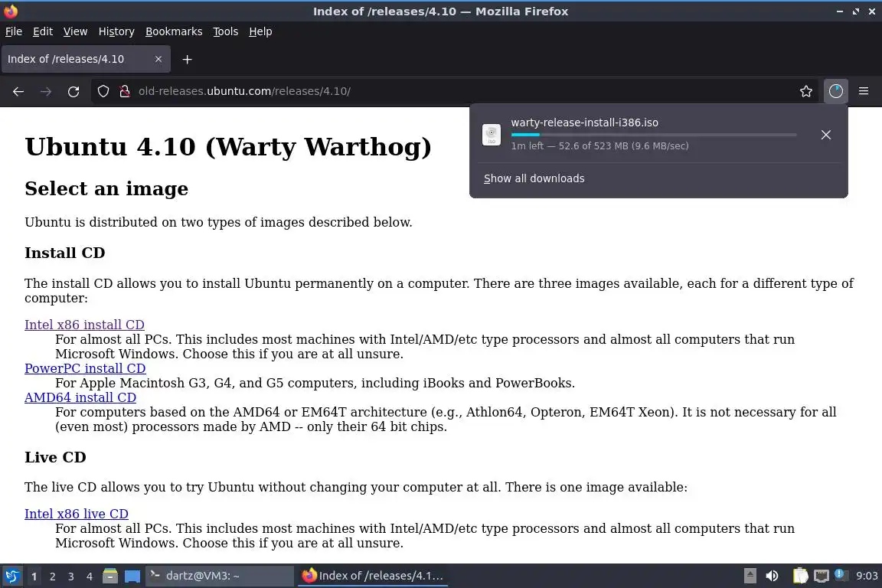Open the Help menu

click(x=260, y=31)
